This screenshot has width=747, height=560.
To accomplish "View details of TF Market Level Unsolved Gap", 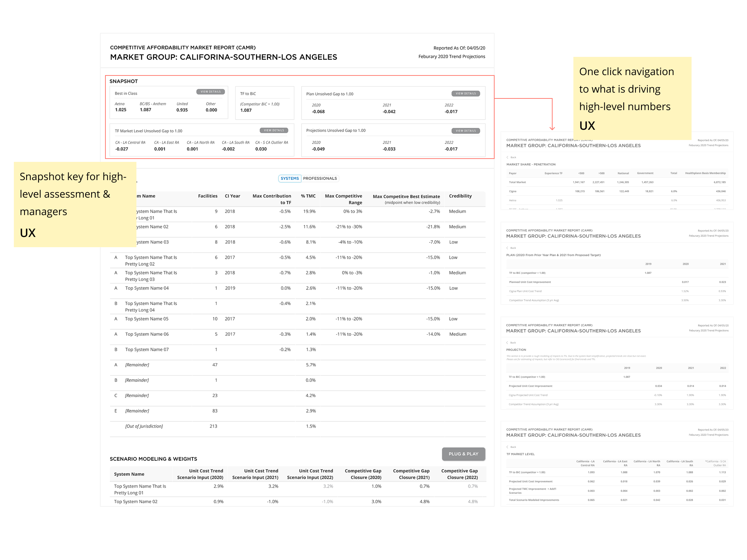I will pos(274,131).
